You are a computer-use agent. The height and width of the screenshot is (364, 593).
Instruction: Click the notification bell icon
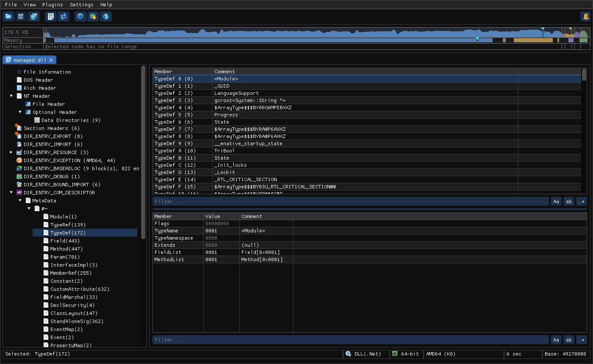click(586, 17)
